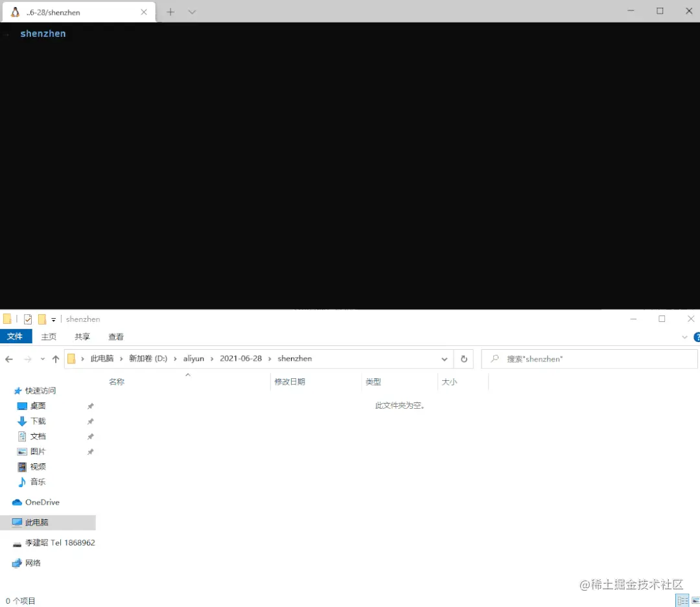Go forward with the Explorer forward arrow

pos(28,359)
